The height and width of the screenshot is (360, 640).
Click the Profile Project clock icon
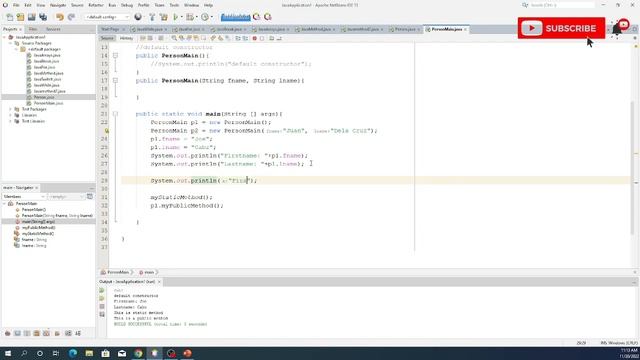click(204, 17)
